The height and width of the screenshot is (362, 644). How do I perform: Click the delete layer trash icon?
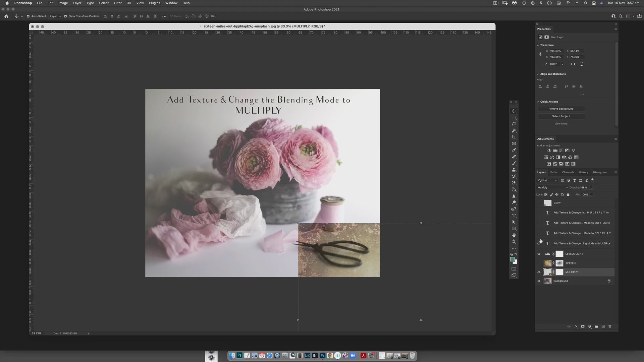pyautogui.click(x=610, y=326)
